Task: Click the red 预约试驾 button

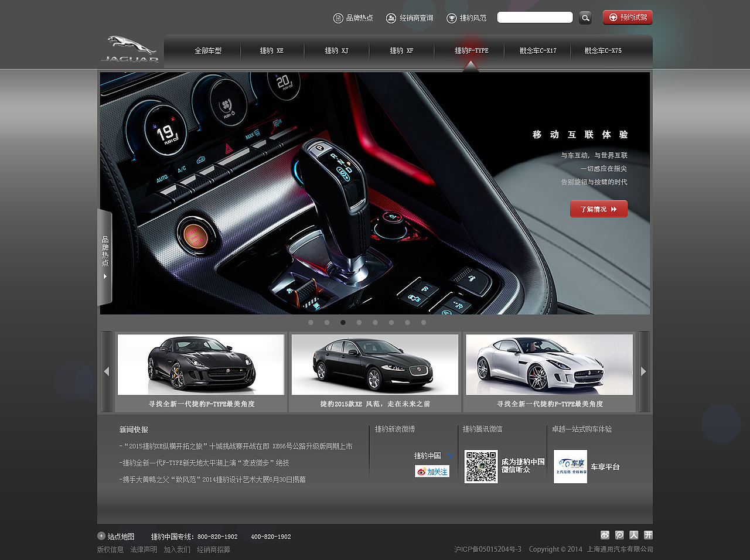Action: click(628, 18)
